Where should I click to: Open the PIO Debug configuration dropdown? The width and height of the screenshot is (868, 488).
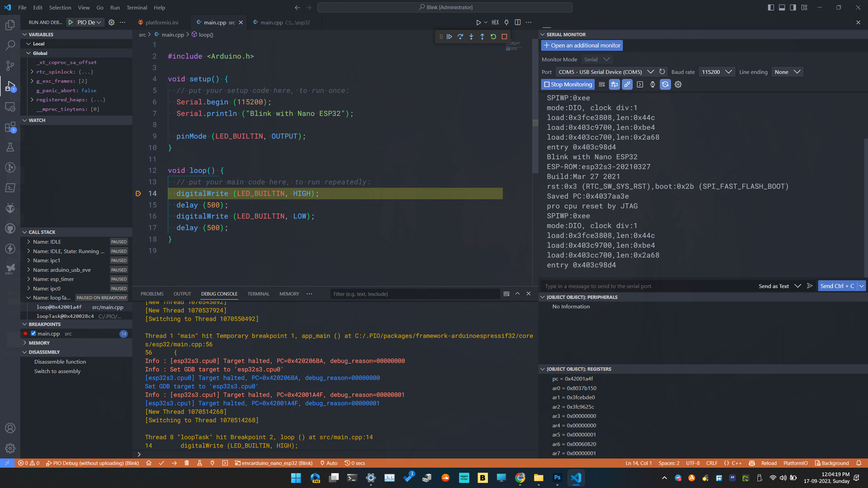[90, 22]
